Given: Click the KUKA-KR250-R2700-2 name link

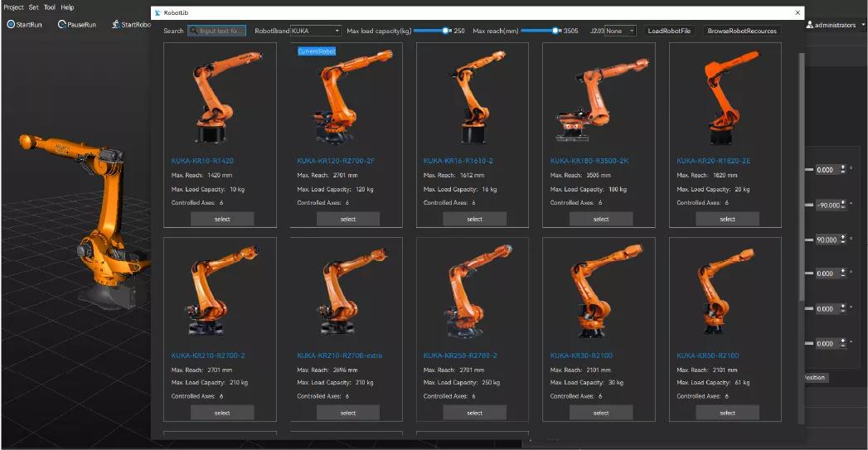Looking at the screenshot, I should pyautogui.click(x=460, y=356).
